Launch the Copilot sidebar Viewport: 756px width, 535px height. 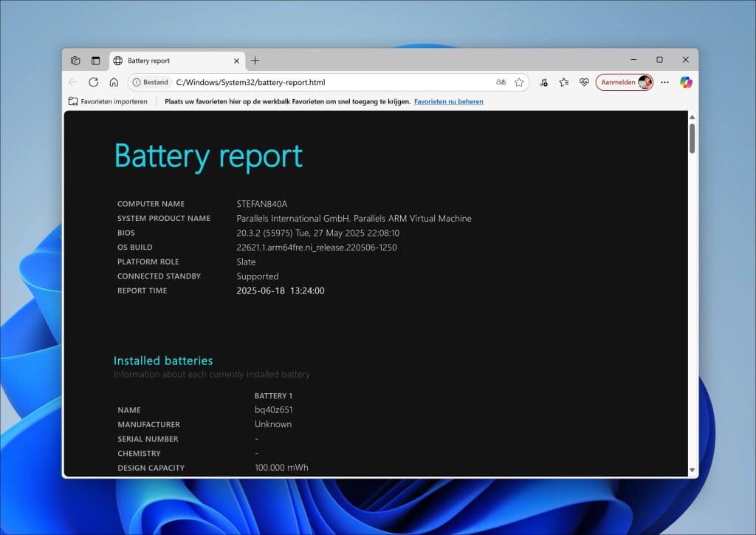coord(686,83)
